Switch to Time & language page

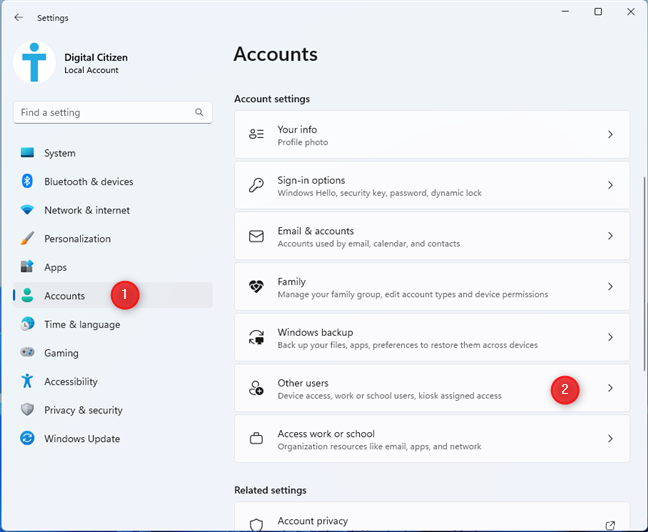tap(81, 324)
